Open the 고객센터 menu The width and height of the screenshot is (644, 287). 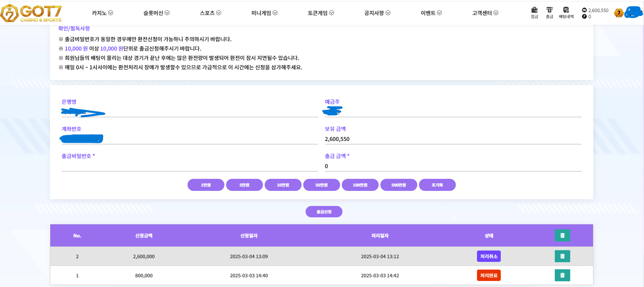485,13
